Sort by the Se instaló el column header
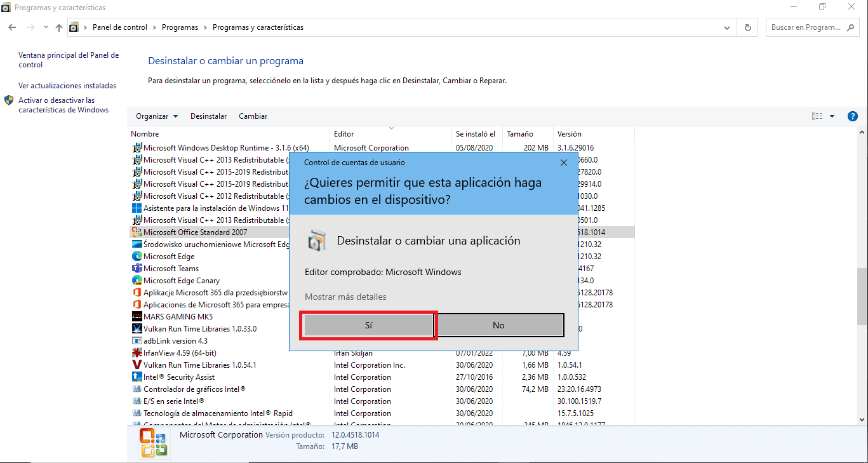868x463 pixels. point(477,134)
